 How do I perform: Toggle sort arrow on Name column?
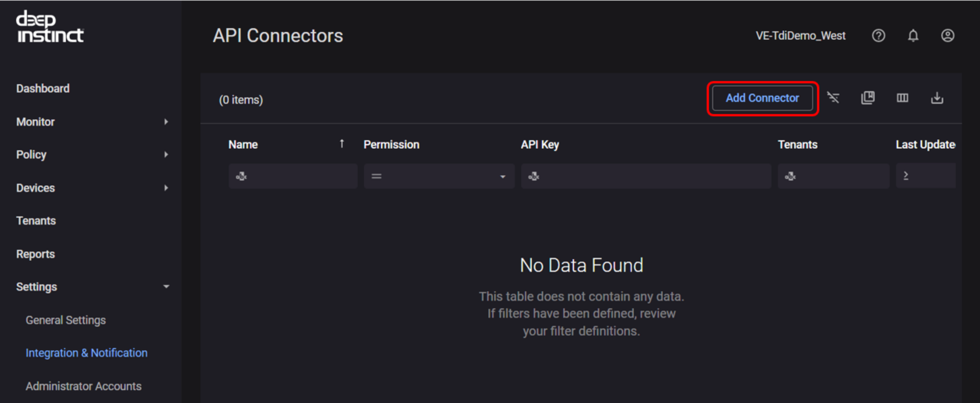(342, 144)
